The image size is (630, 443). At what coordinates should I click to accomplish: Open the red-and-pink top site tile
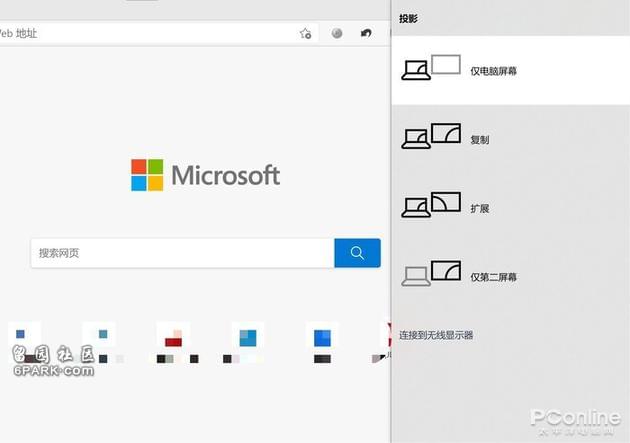pos(174,338)
